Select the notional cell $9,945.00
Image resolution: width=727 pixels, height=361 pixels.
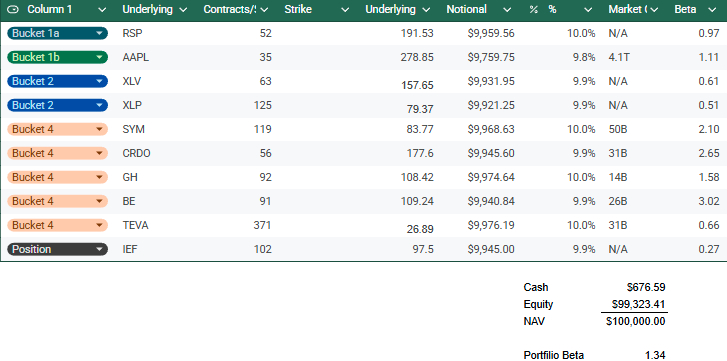[491, 249]
